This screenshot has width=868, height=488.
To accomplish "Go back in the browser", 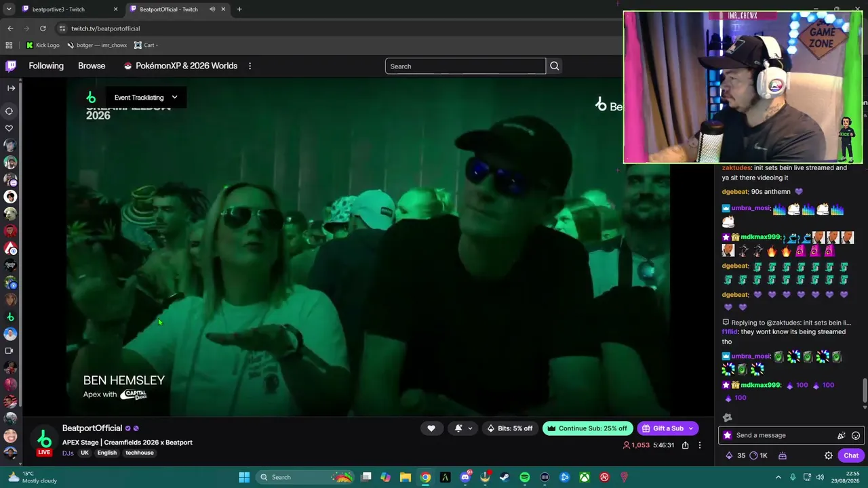I will click(x=10, y=28).
